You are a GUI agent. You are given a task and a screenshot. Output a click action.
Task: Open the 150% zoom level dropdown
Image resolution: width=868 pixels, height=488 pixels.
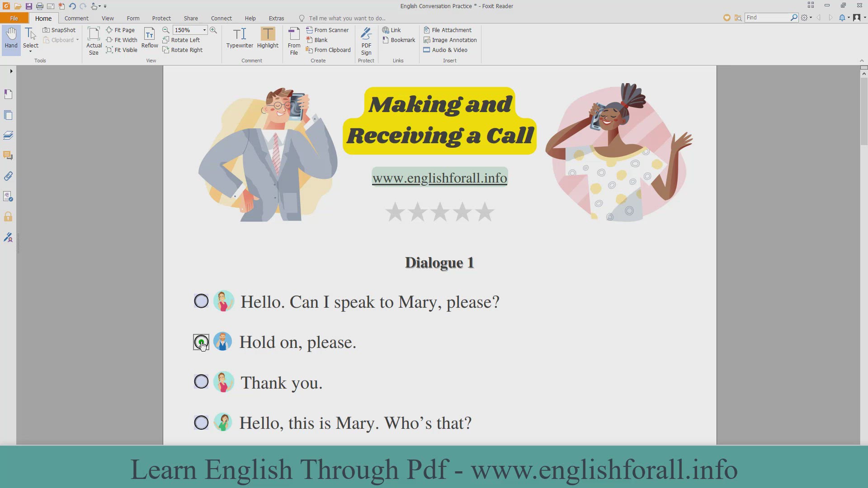204,30
